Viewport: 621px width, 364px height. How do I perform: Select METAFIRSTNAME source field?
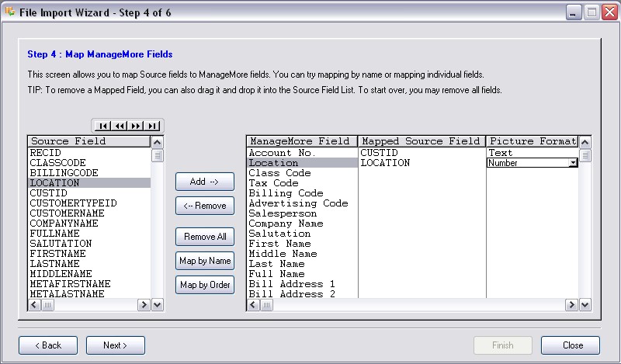(x=89, y=284)
